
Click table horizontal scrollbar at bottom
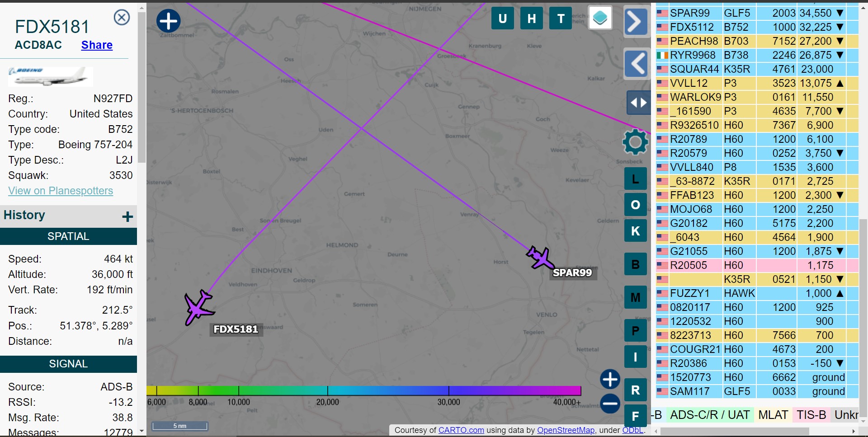pyautogui.click(x=735, y=432)
